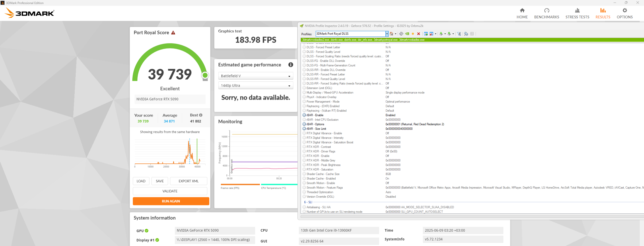Click the info icon beside Estimated game performance
Image resolution: width=644 pixels, height=246 pixels.
coord(291,65)
